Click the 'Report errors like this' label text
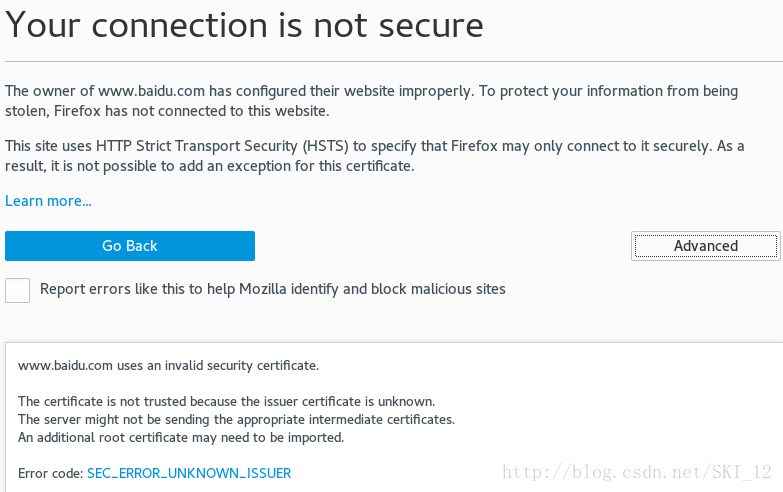This screenshot has height=492, width=783. point(272,289)
